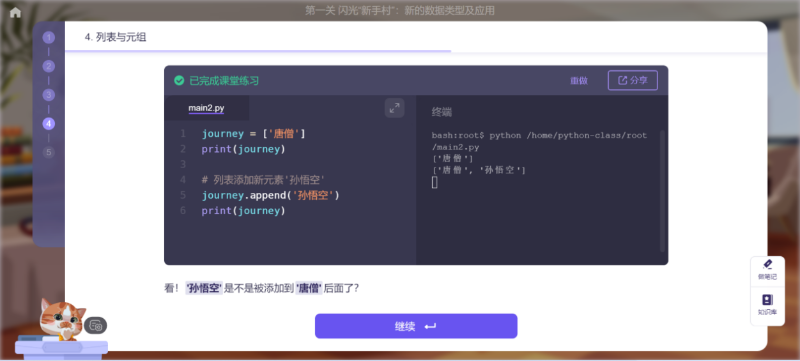Click the green completed checkmark icon
Viewport: 800px width, 361px height.
tap(179, 81)
